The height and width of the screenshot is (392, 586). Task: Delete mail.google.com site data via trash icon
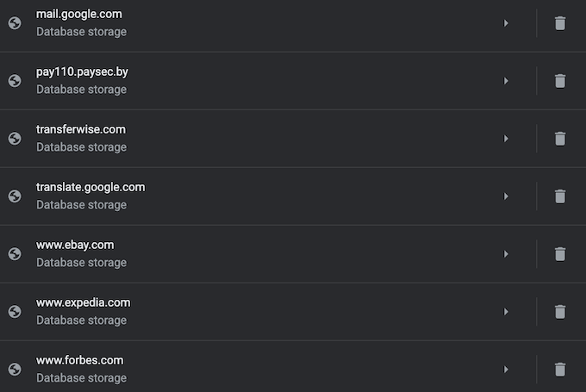(x=560, y=23)
